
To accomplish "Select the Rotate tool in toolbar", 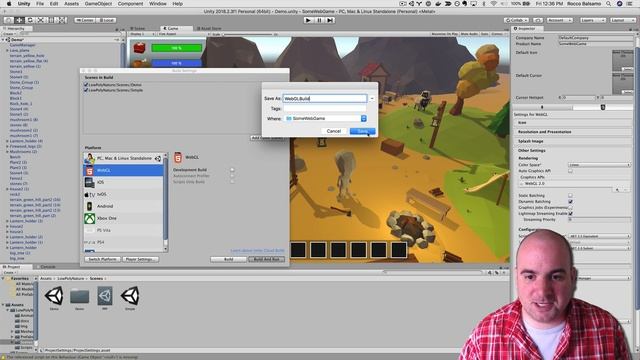I will pos(30,20).
